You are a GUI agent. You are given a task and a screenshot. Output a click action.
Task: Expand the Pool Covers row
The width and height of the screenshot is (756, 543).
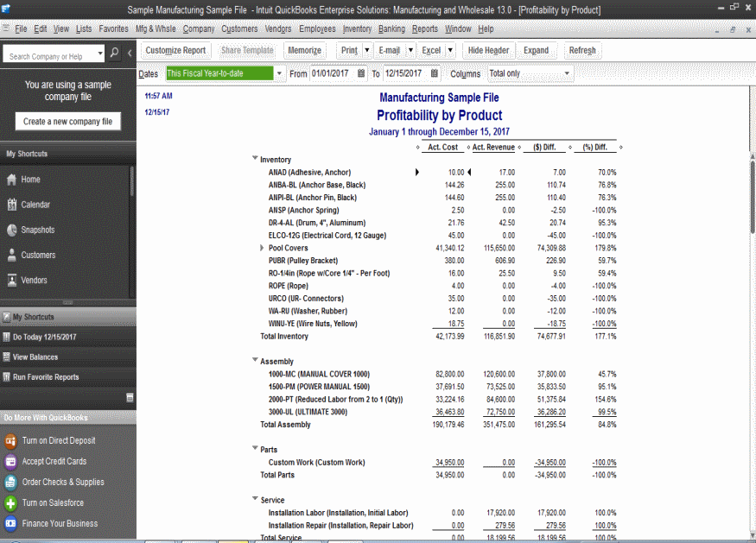[262, 248]
